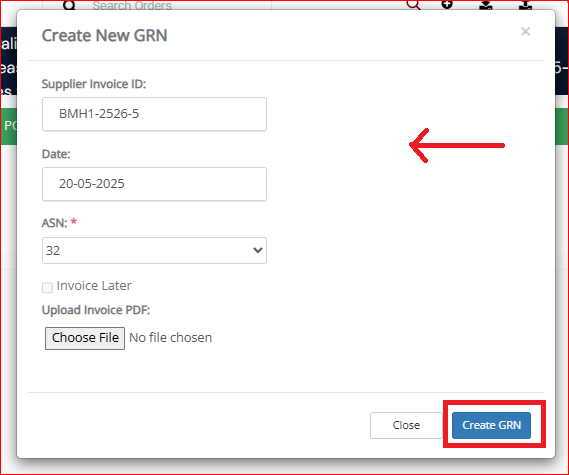569x475 pixels.
Task: Click the upload tray icon in toolbar
Action: click(525, 5)
